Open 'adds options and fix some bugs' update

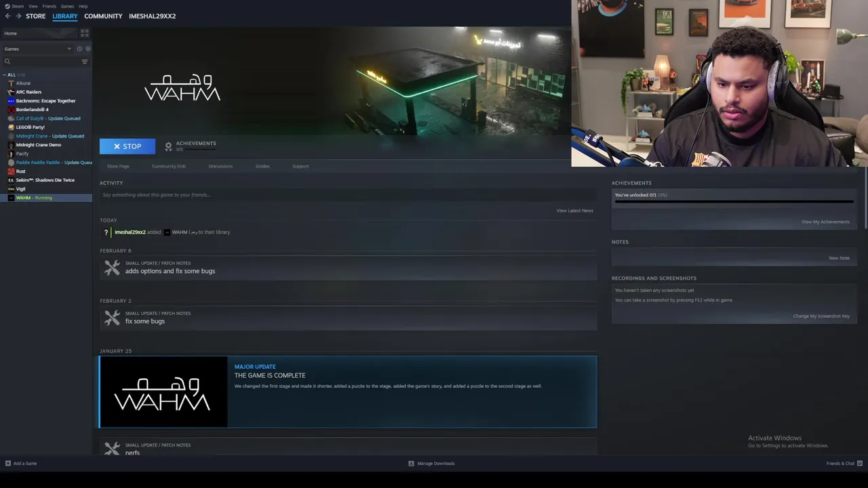[x=170, y=271]
